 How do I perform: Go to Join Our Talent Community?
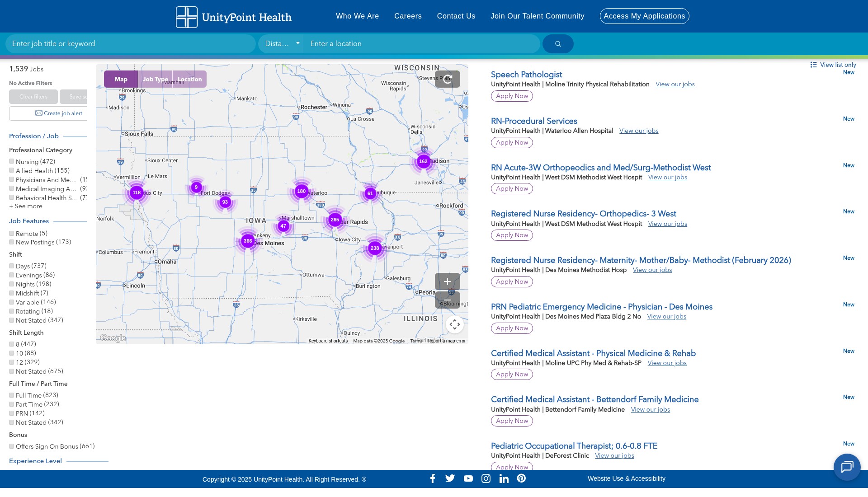point(538,16)
